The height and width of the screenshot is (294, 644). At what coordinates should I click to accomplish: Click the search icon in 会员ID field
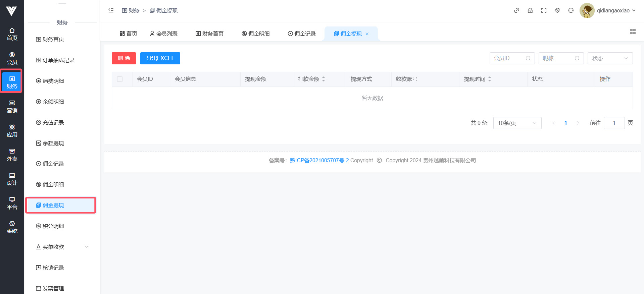[528, 58]
